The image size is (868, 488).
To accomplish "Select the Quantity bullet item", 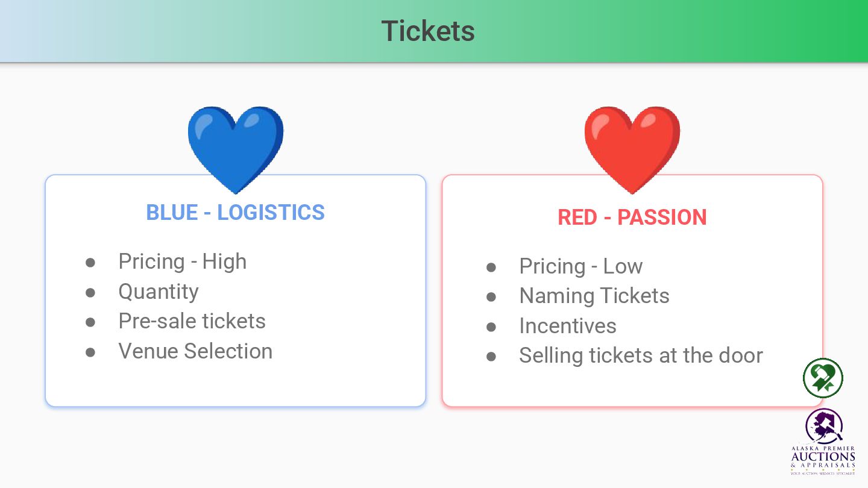I will click(159, 292).
